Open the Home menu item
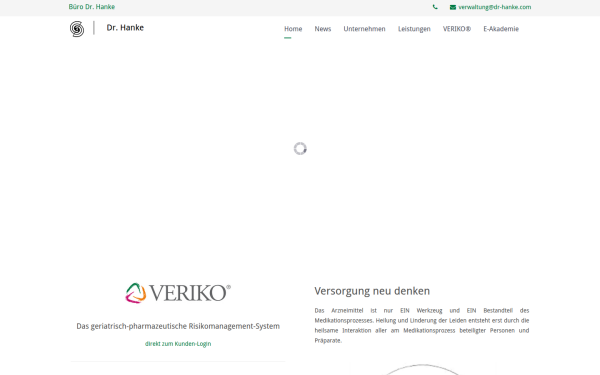 [293, 29]
